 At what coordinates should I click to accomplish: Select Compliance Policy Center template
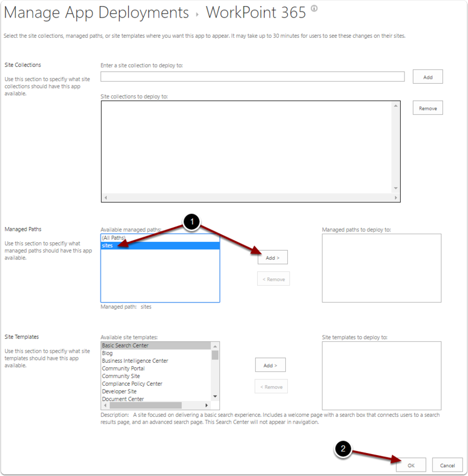(x=156, y=384)
